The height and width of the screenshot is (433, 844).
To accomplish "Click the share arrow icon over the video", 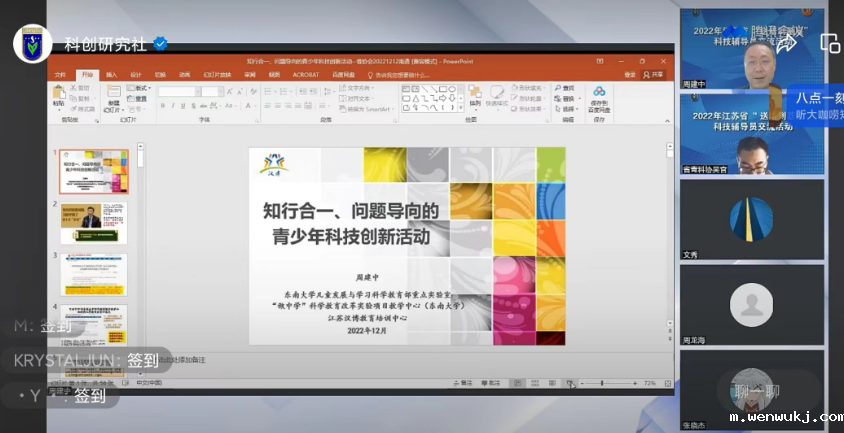I will pyautogui.click(x=786, y=43).
